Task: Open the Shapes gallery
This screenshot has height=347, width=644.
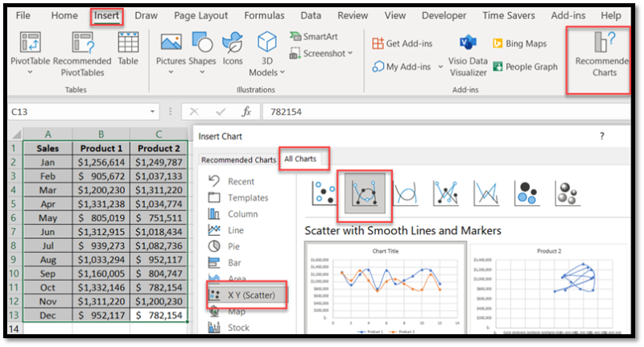Action: coord(202,52)
